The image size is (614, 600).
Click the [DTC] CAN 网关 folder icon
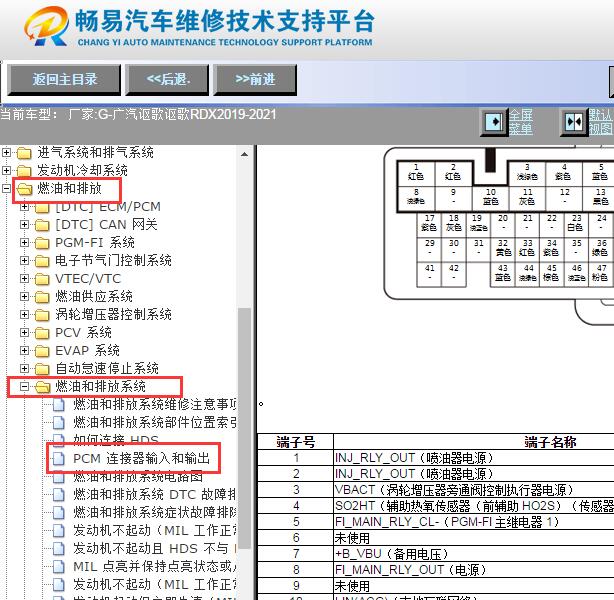(42, 225)
